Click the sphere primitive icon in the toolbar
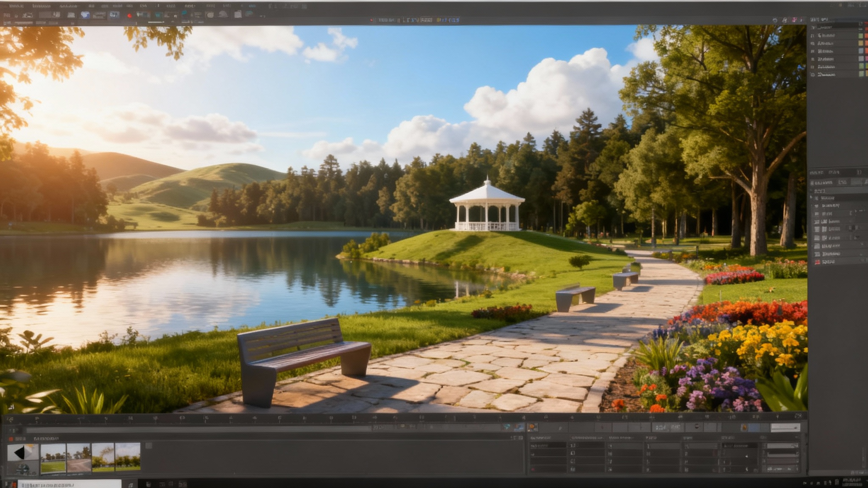This screenshot has height=488, width=868. [x=223, y=14]
